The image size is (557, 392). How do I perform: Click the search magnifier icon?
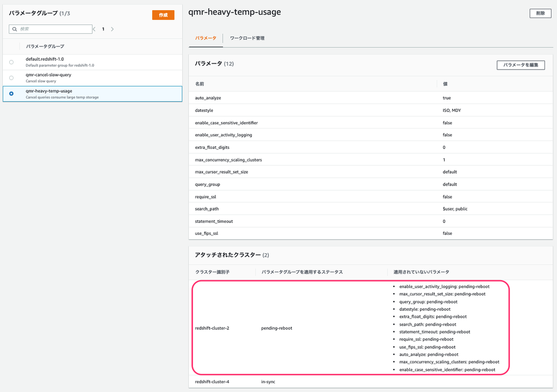14,29
